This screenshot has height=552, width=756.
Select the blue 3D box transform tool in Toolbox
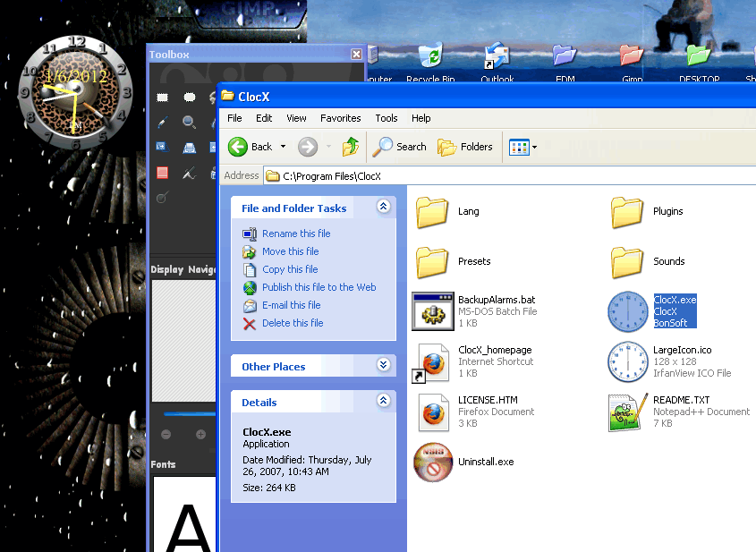162,147
